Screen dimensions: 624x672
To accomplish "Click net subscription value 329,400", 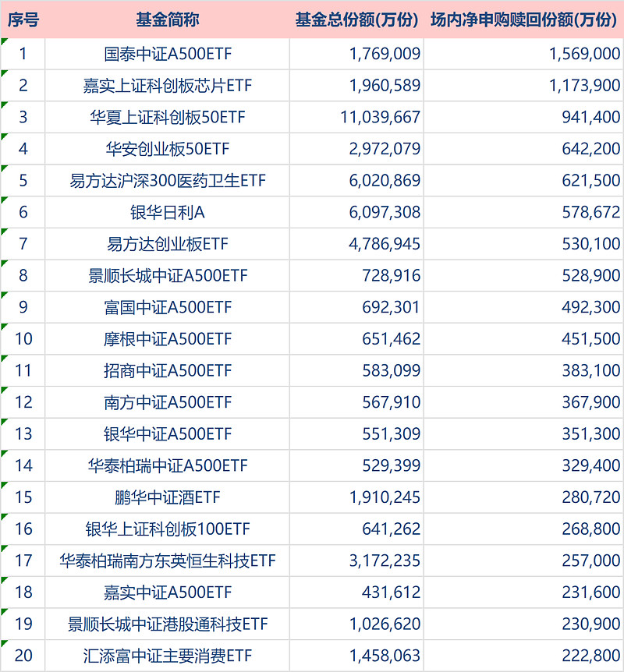I will click(x=591, y=466).
